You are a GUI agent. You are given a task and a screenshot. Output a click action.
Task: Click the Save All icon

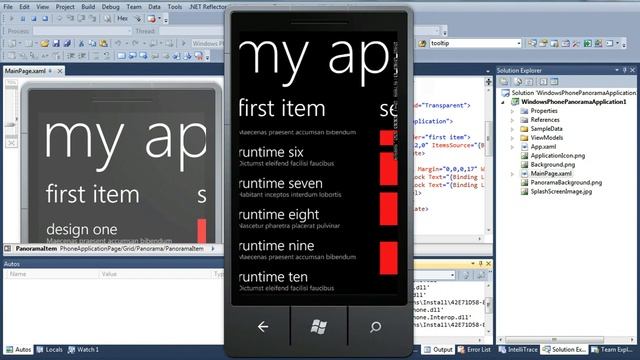pos(67,43)
